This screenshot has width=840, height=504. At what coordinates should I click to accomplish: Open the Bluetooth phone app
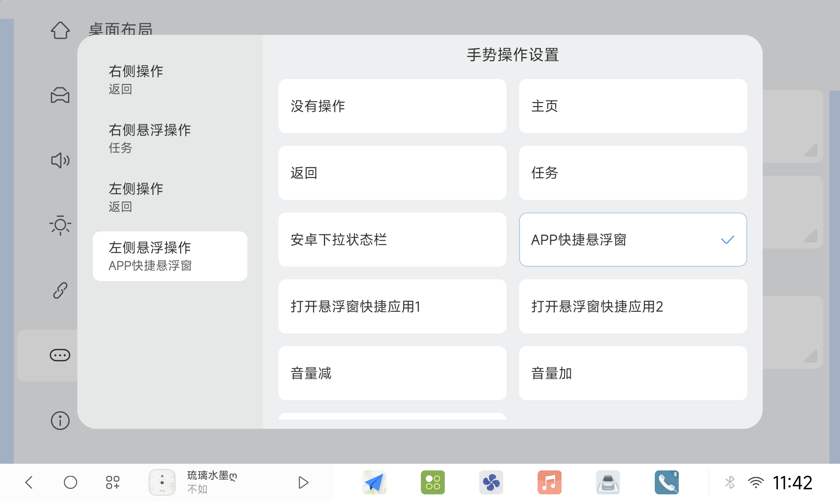click(666, 482)
